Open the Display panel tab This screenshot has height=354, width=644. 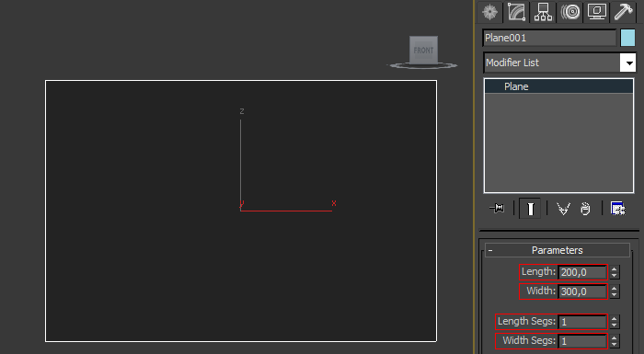tap(597, 12)
